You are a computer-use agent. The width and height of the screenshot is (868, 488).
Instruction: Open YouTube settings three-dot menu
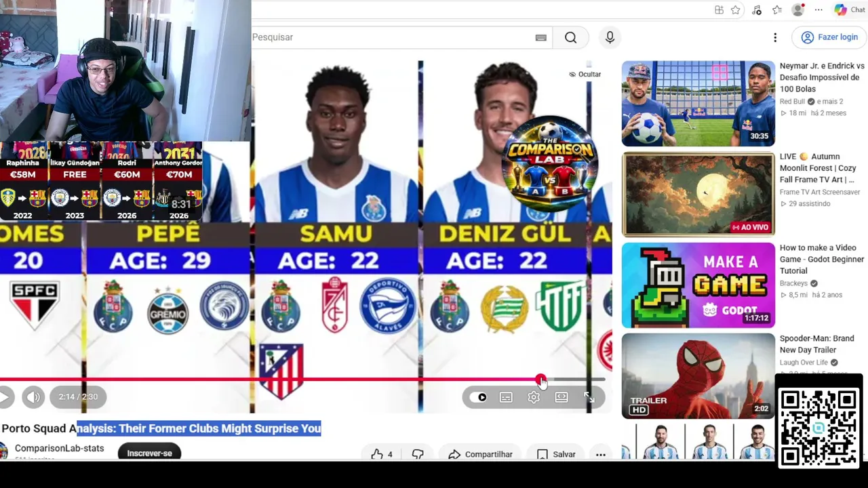pos(775,37)
